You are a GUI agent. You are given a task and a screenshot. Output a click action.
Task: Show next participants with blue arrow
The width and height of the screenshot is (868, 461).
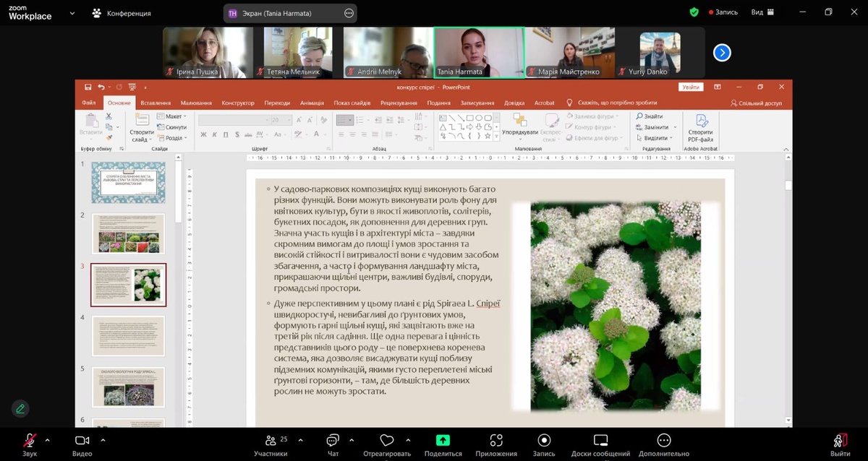(722, 52)
